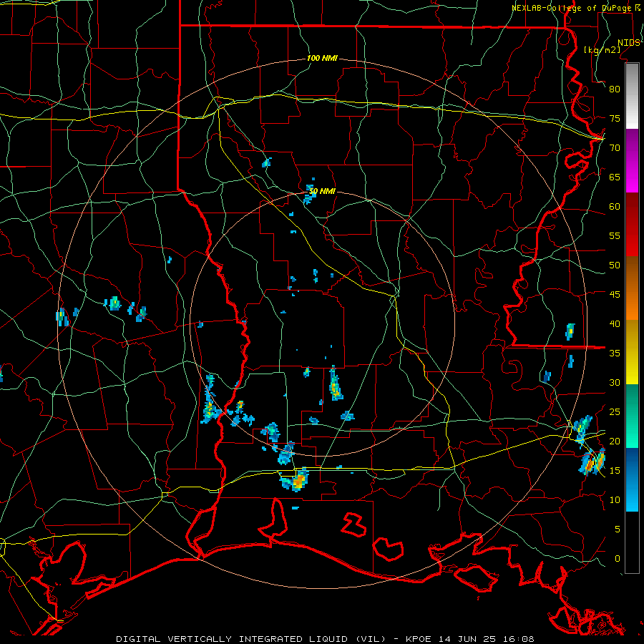
Task: Click the 75 value on the VIL scale
Action: click(615, 118)
